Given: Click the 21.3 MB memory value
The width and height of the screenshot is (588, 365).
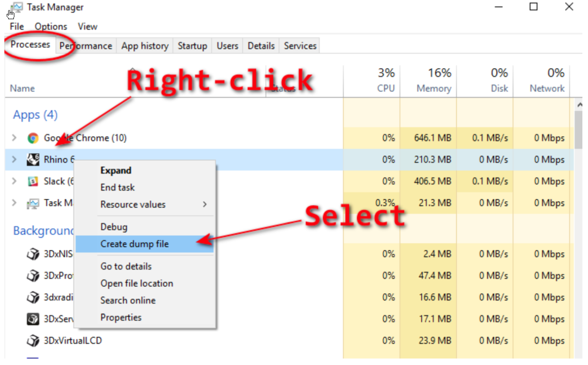Looking at the screenshot, I should point(436,203).
